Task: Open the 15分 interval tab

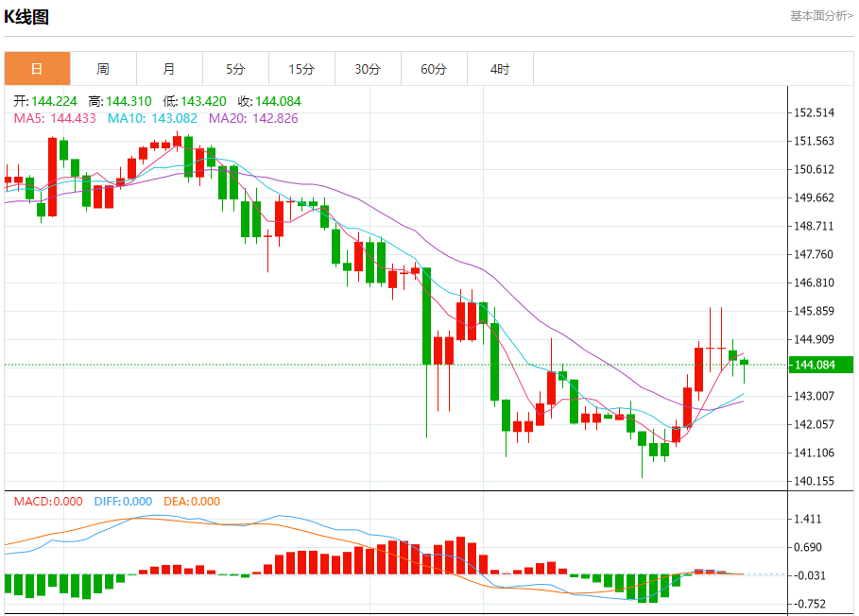Action: (301, 69)
